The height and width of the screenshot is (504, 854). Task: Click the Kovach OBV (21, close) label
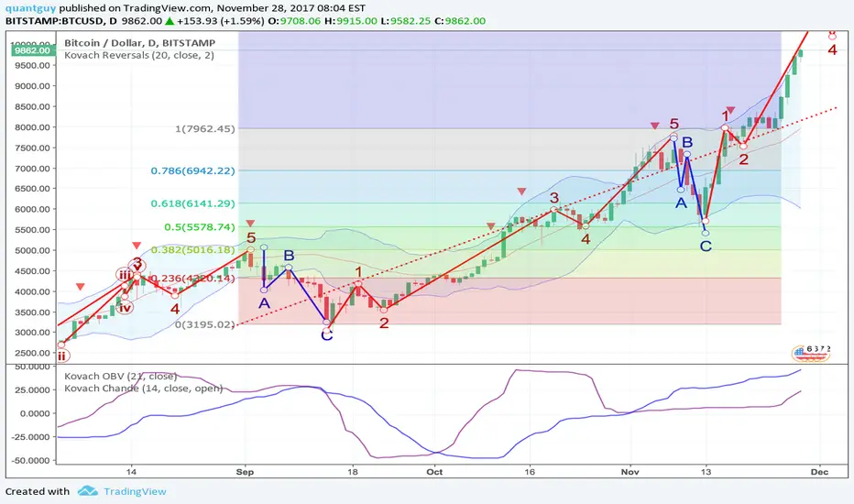[120, 376]
